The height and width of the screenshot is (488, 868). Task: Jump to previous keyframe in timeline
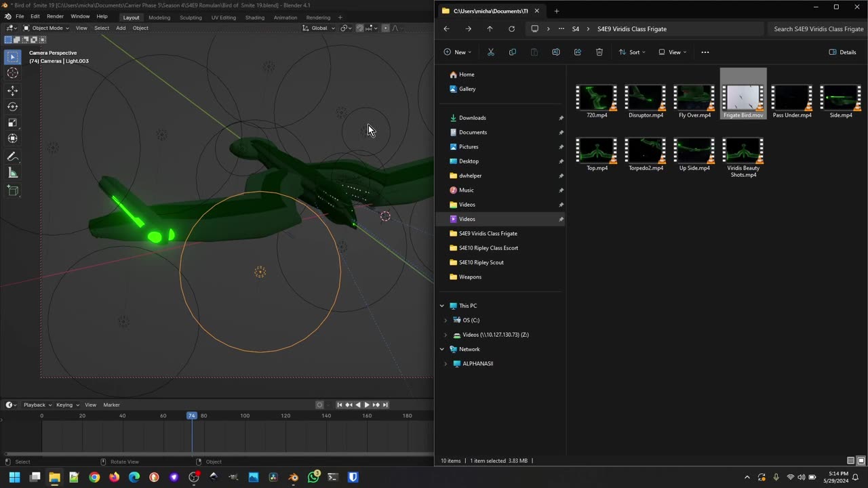point(349,405)
